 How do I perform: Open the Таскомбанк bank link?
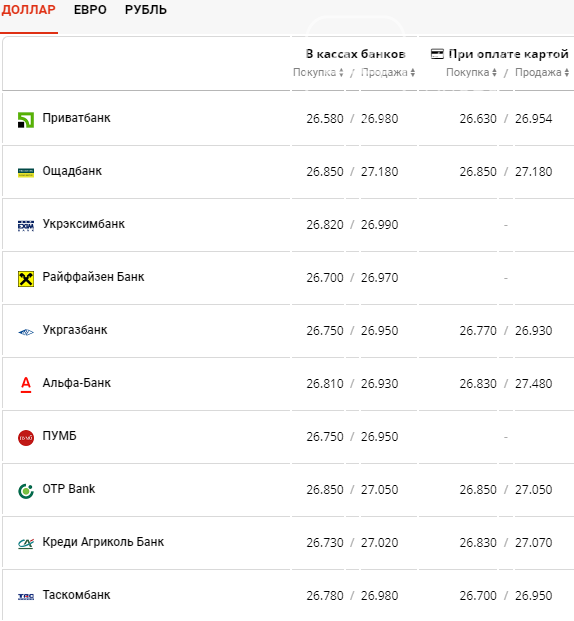click(x=76, y=595)
